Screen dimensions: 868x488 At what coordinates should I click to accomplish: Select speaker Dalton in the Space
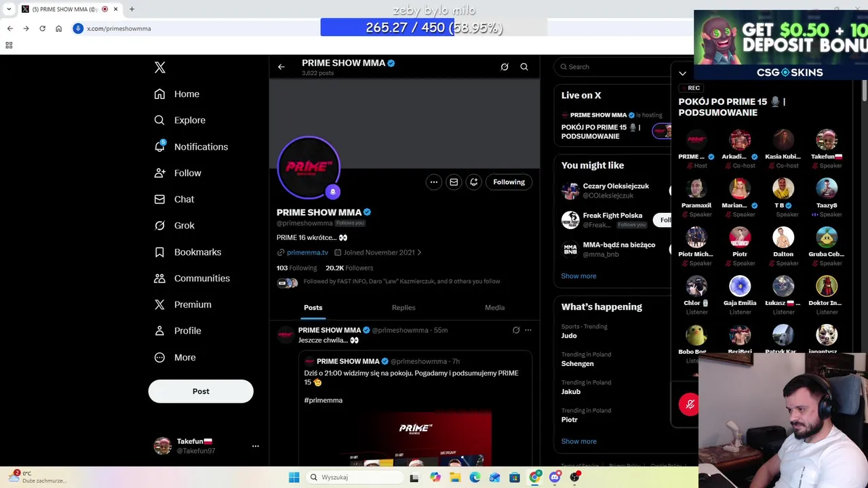pyautogui.click(x=783, y=247)
